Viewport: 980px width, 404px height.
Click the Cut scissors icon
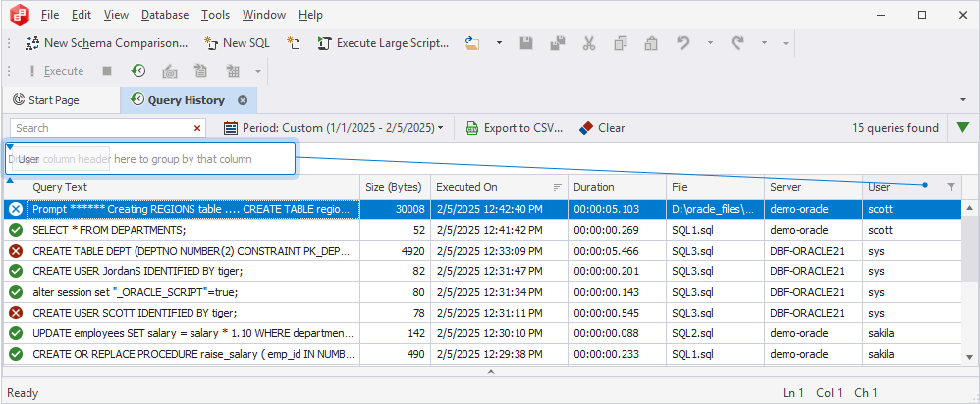[589, 43]
